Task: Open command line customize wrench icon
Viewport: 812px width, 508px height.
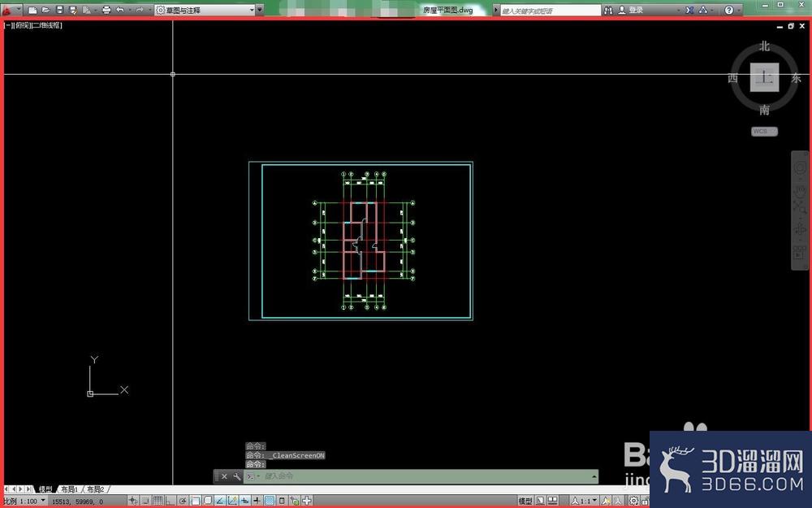Action: click(236, 476)
